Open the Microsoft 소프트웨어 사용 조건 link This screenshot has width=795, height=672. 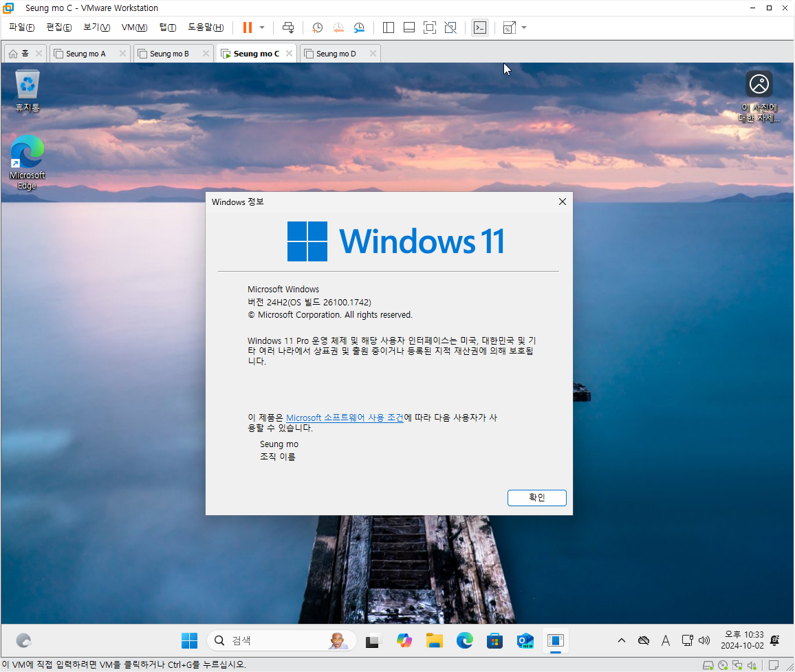coord(345,418)
